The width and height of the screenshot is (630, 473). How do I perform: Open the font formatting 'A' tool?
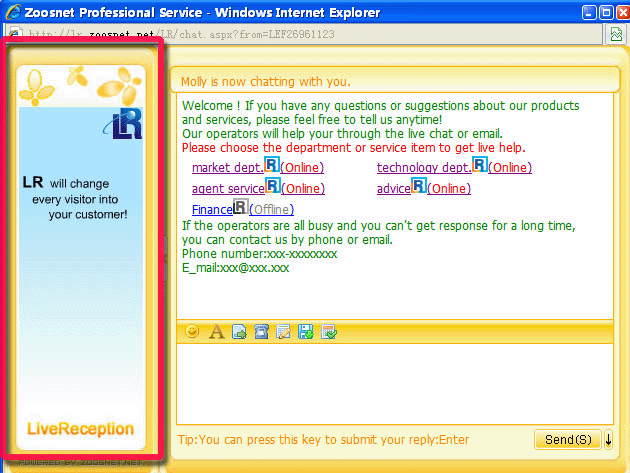click(x=217, y=332)
